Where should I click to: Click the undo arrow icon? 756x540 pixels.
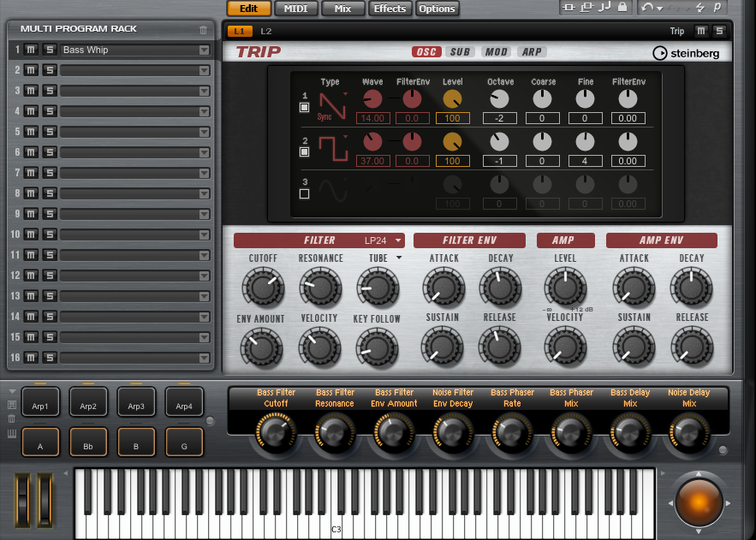point(647,7)
